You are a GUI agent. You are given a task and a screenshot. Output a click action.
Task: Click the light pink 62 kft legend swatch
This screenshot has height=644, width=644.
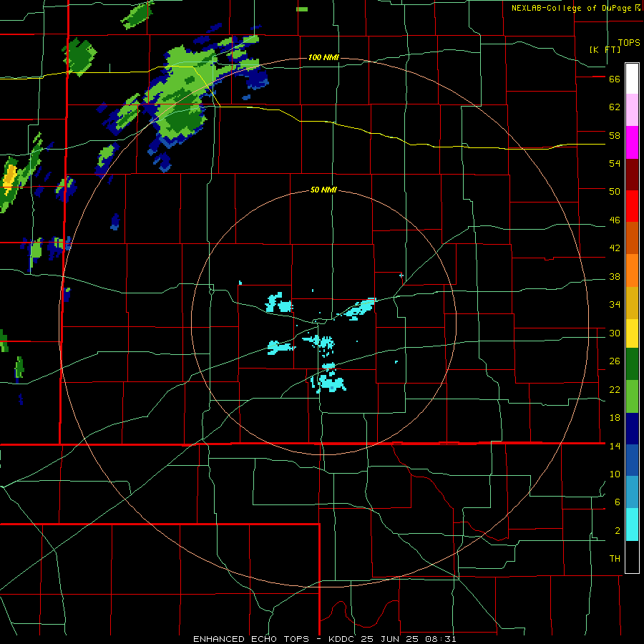click(x=632, y=110)
